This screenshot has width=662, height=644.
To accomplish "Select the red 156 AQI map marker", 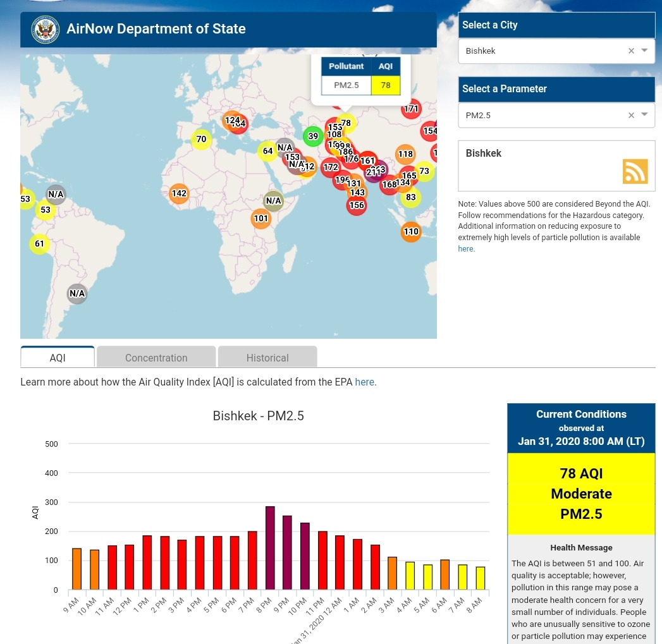I will click(357, 205).
